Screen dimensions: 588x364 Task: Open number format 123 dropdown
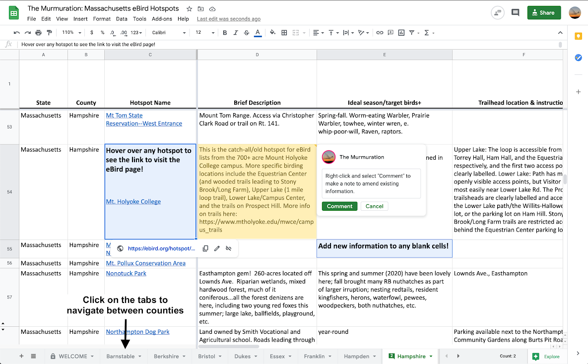point(136,33)
